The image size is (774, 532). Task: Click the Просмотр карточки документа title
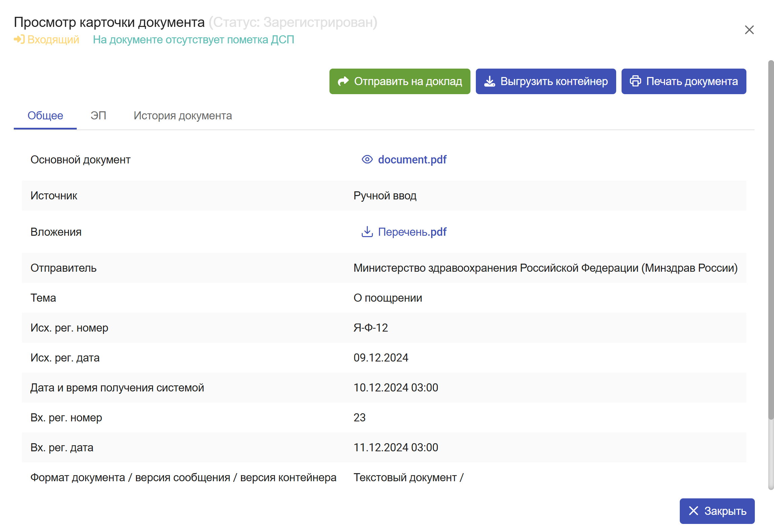click(109, 23)
